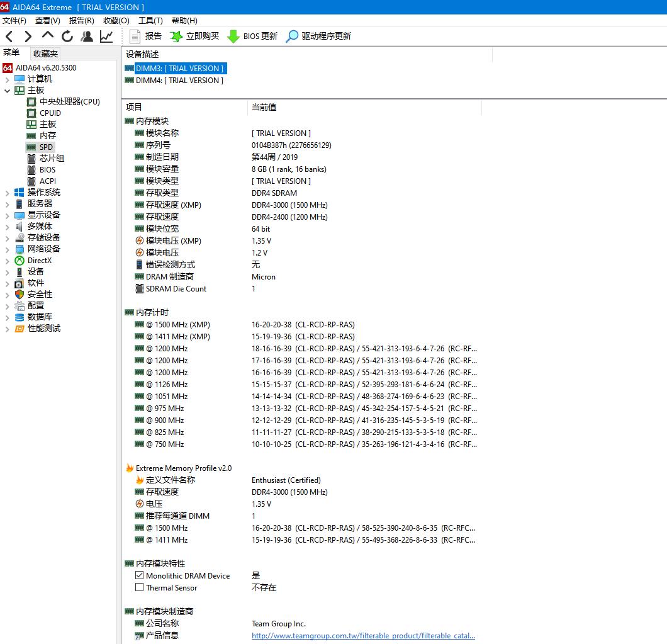Click the refresh icon in toolbar
The width and height of the screenshot is (667, 644).
[67, 37]
